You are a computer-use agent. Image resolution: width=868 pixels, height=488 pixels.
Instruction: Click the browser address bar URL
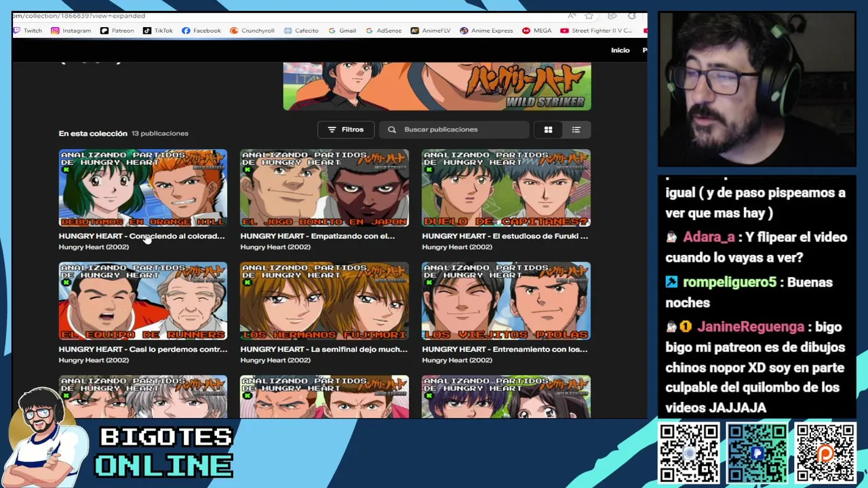(x=79, y=16)
